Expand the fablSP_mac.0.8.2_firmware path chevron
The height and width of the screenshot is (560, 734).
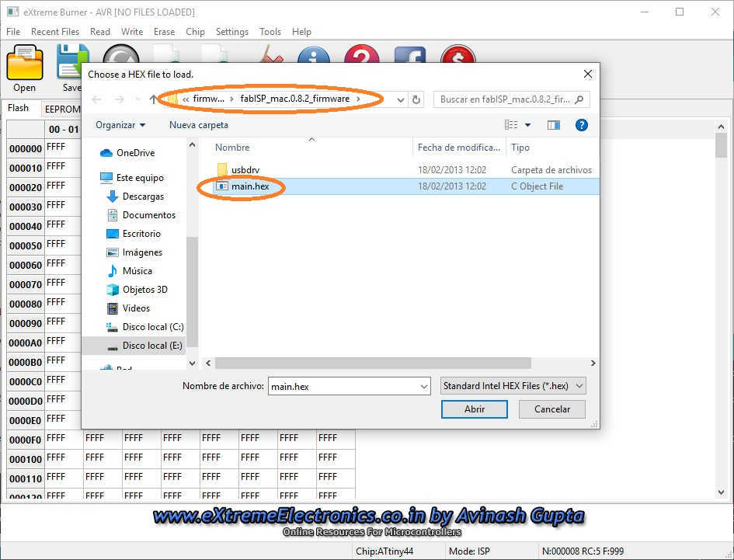(358, 99)
